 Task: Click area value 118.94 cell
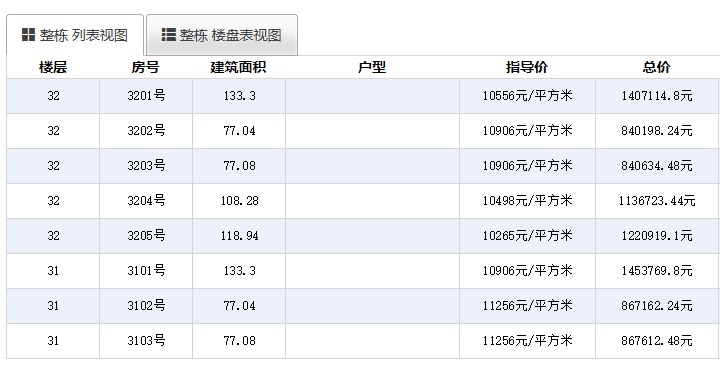point(239,236)
